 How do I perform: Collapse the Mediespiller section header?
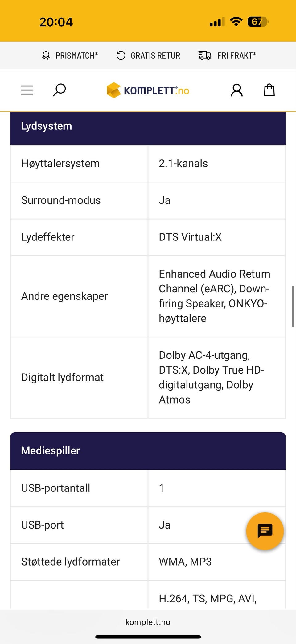click(148, 451)
